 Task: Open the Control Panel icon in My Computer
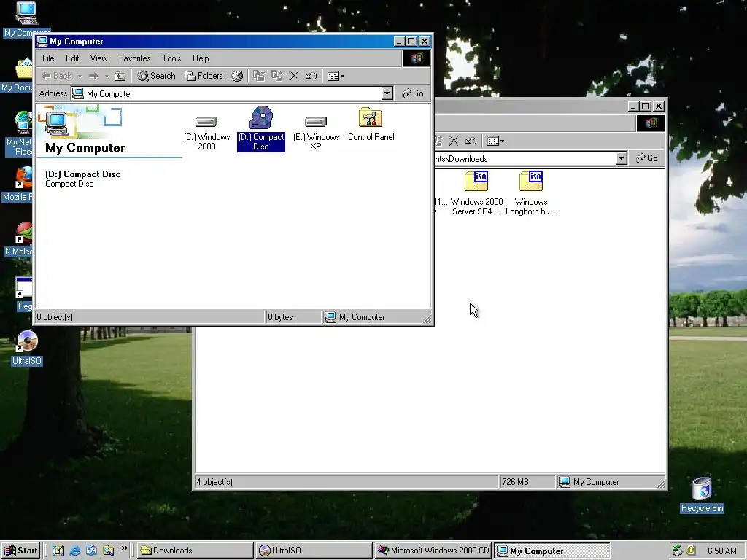click(x=371, y=125)
